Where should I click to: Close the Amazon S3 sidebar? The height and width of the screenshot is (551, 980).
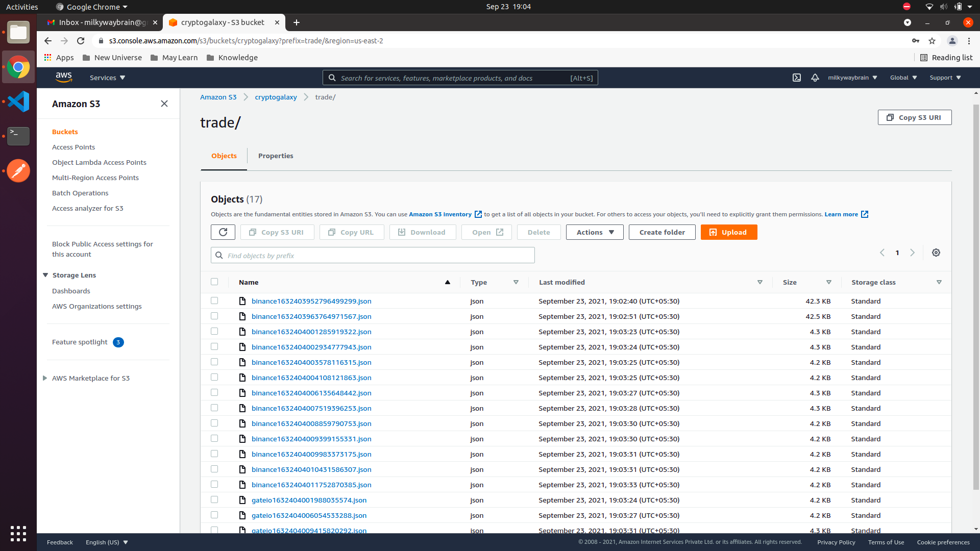(x=164, y=104)
